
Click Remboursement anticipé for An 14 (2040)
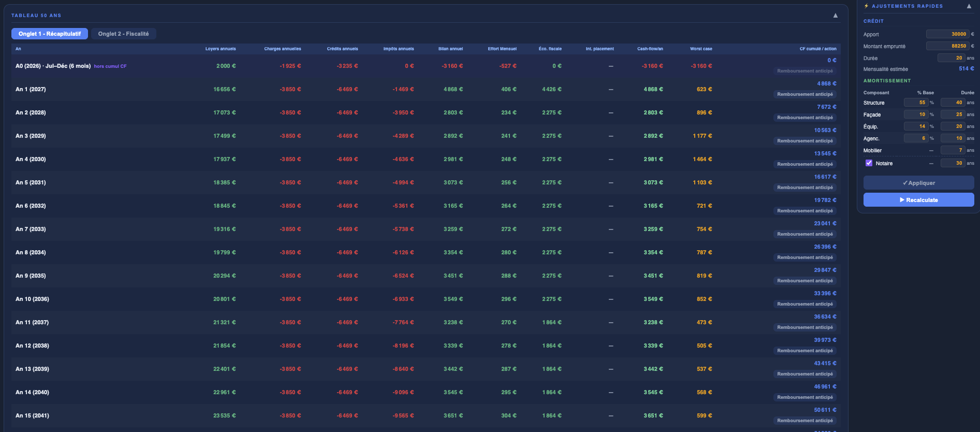805,397
